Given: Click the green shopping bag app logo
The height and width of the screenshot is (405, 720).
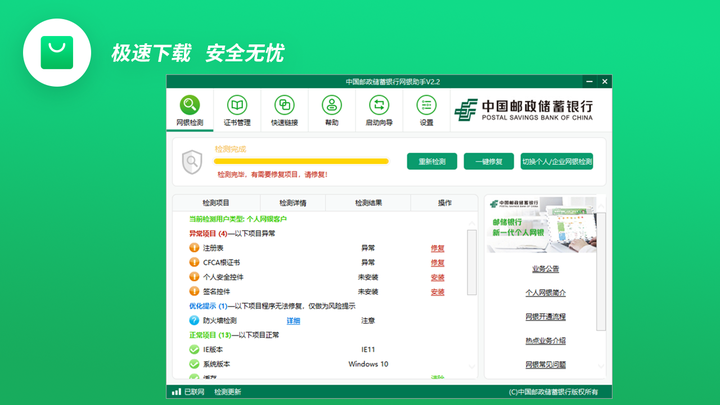Looking at the screenshot, I should point(57,52).
